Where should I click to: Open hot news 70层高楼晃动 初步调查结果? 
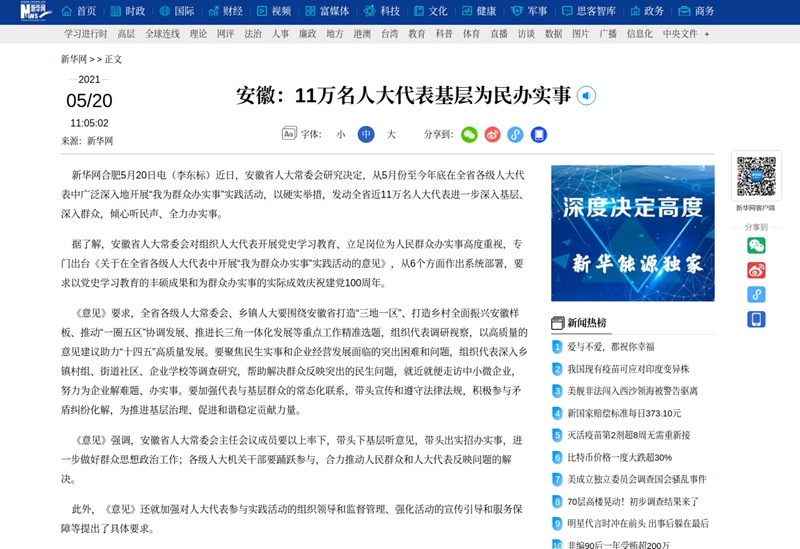pyautogui.click(x=633, y=502)
